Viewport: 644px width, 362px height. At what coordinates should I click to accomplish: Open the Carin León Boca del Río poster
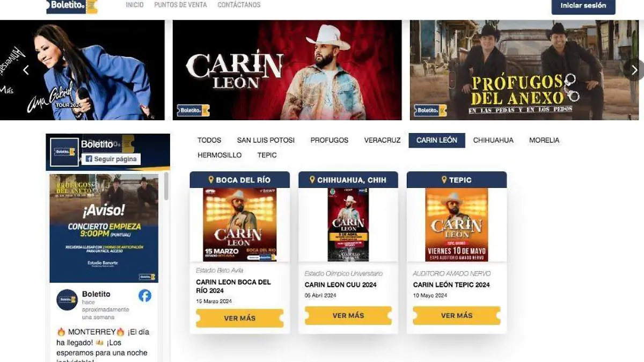pyautogui.click(x=240, y=225)
